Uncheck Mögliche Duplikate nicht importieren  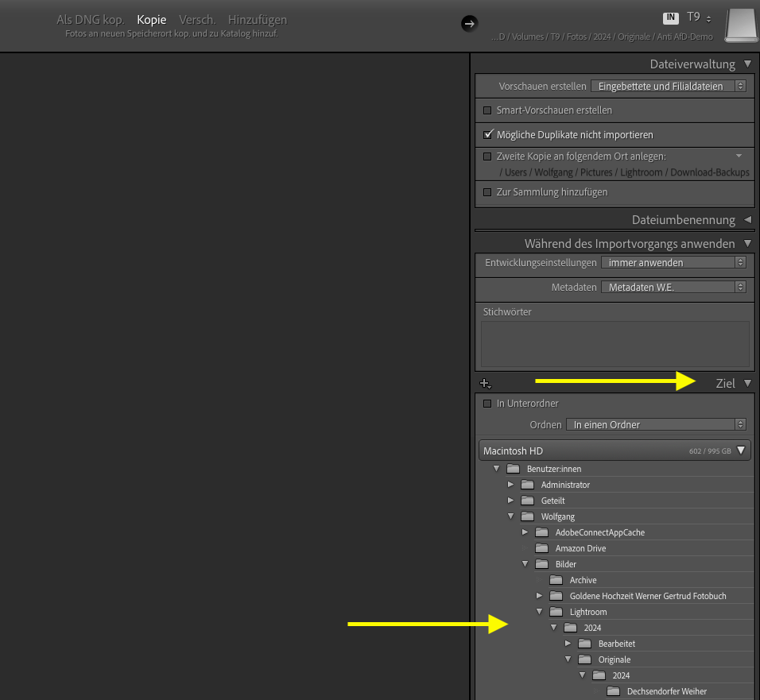[488, 135]
